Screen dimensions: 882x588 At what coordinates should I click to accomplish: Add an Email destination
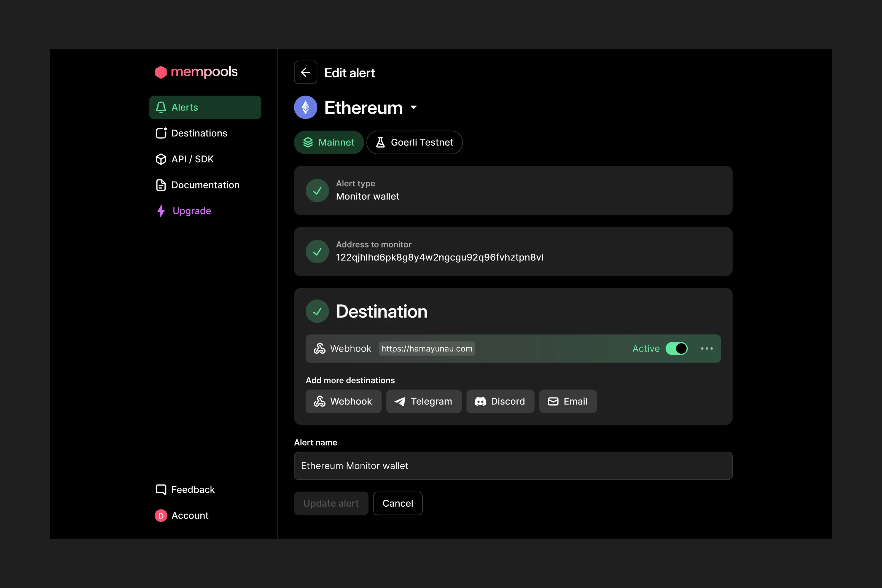568,402
